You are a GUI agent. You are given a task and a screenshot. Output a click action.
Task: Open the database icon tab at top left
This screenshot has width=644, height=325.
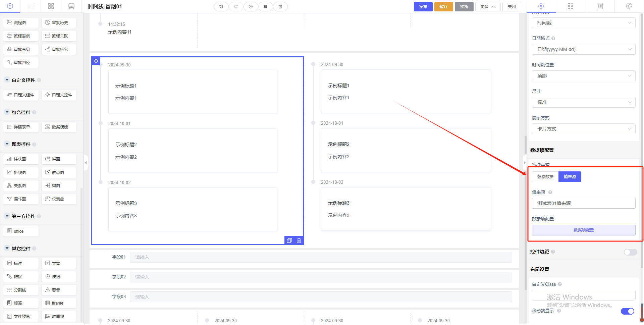71,6
